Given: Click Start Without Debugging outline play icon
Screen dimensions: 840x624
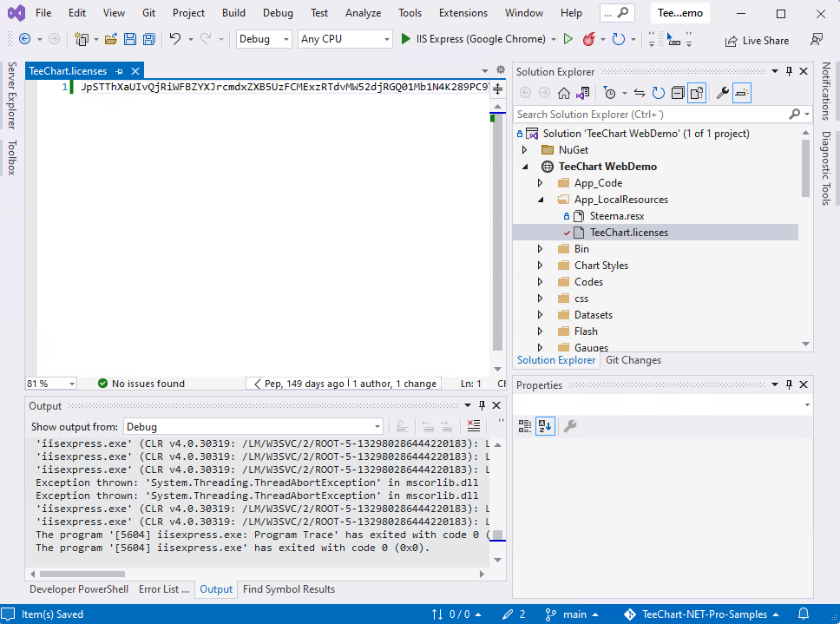Looking at the screenshot, I should (x=568, y=38).
